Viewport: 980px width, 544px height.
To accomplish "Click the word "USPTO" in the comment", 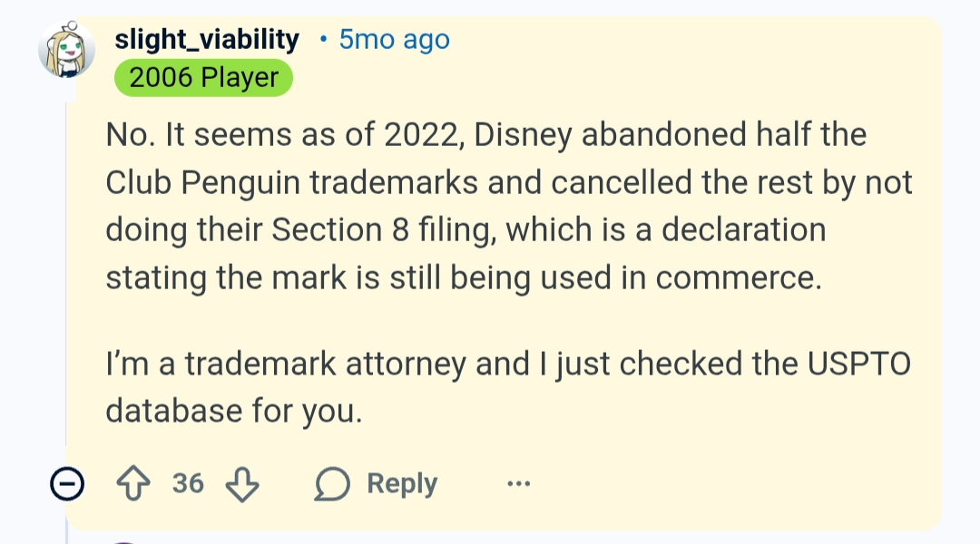I will pyautogui.click(x=857, y=364).
